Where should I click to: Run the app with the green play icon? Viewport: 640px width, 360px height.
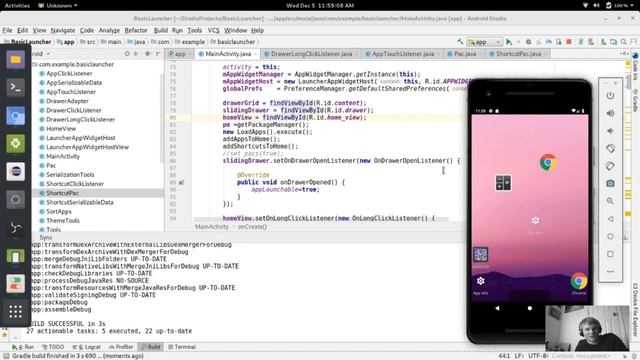(509, 42)
